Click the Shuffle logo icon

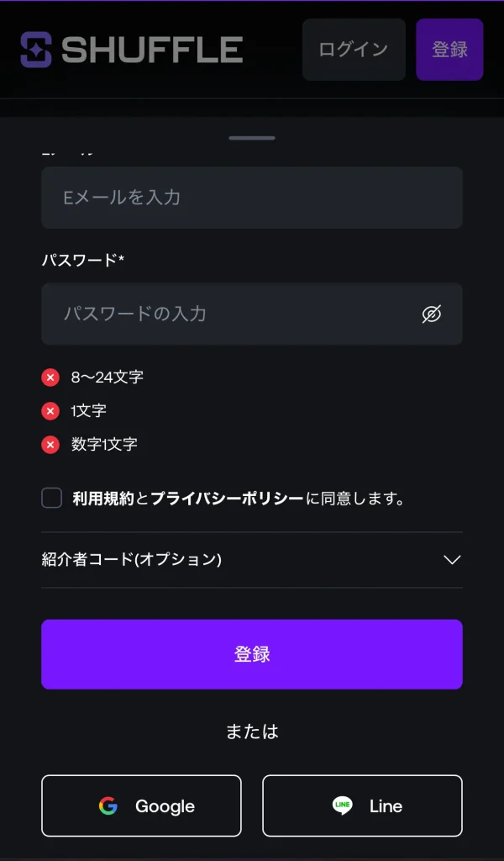click(x=36, y=50)
